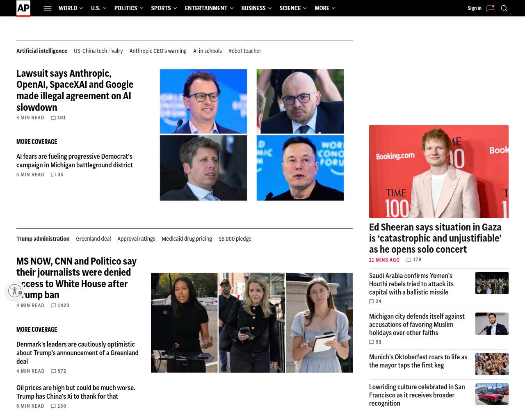Open comments icon showing 181

pyautogui.click(x=53, y=118)
